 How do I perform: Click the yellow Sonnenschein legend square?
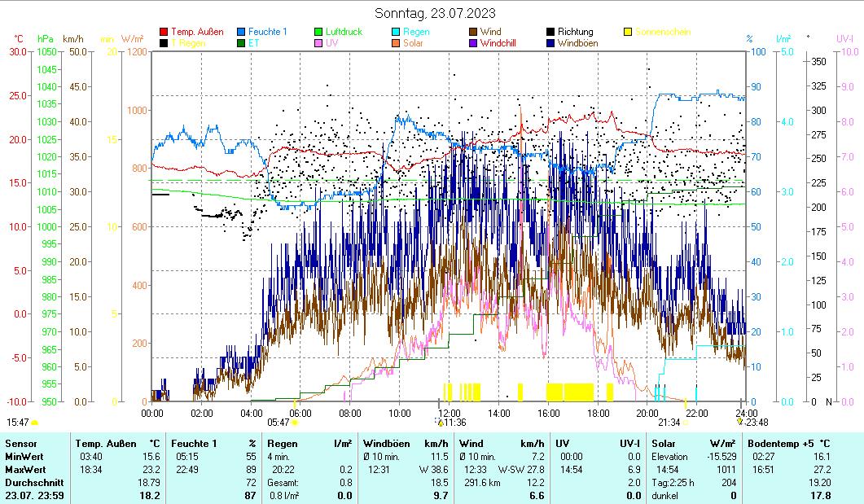click(x=628, y=33)
